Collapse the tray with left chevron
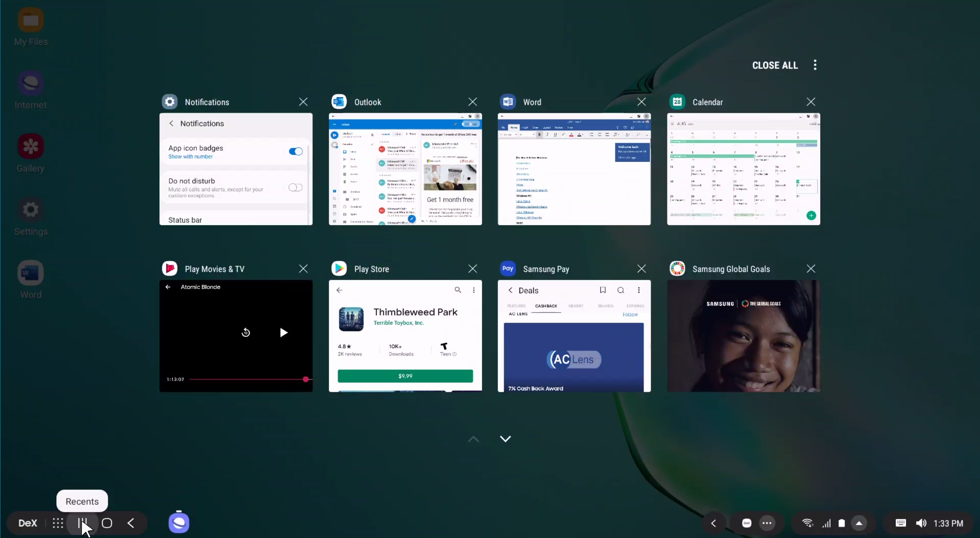The width and height of the screenshot is (980, 538). [x=713, y=523]
